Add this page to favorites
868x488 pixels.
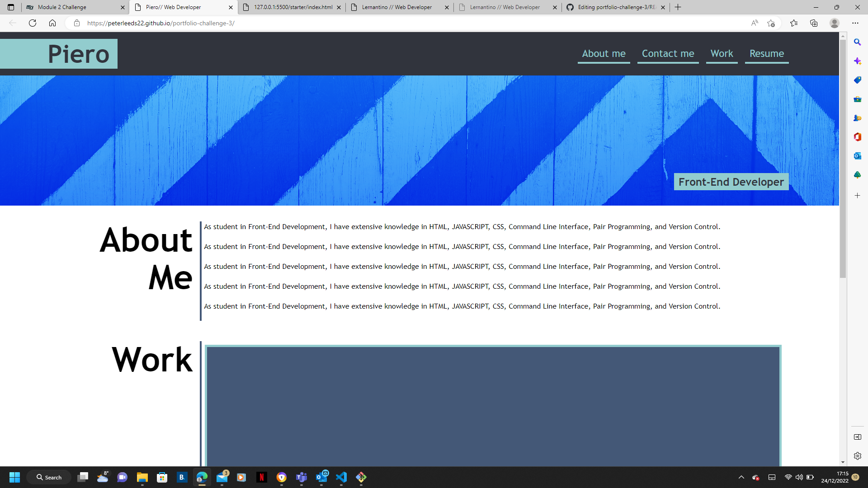point(771,23)
